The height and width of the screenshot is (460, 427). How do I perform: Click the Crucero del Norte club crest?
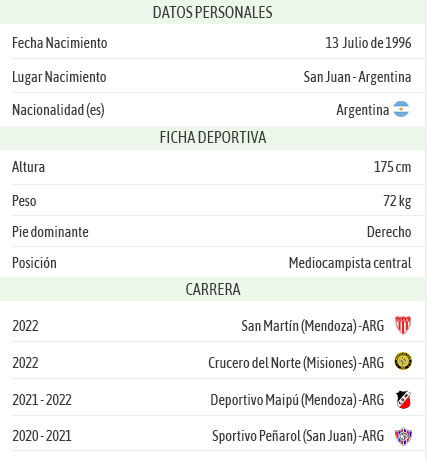(403, 361)
